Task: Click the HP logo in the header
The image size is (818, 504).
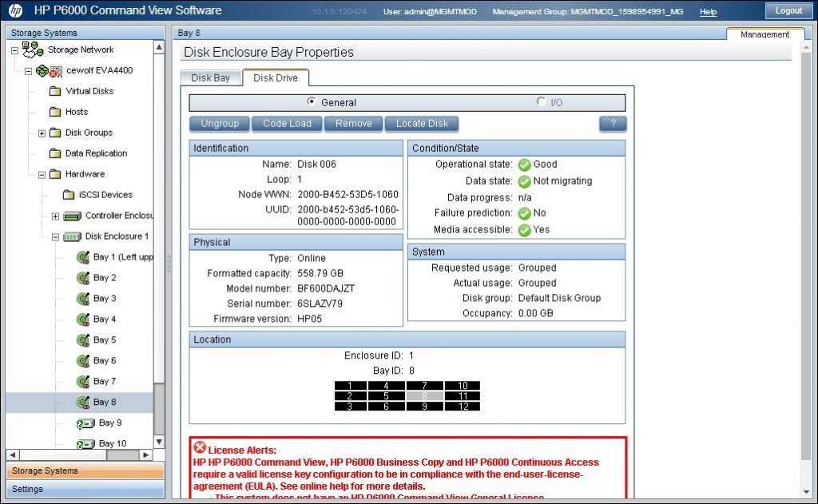Action: tap(16, 10)
